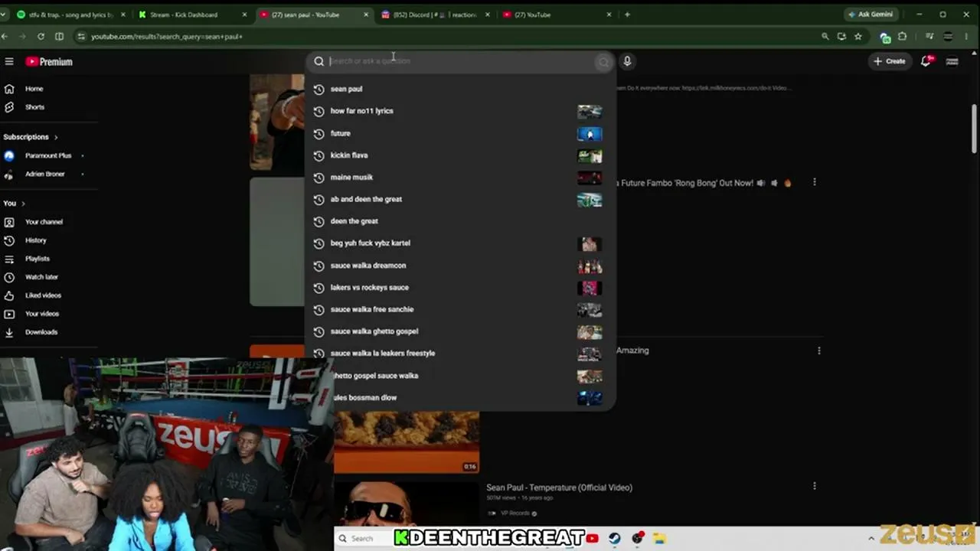The width and height of the screenshot is (980, 551).
Task: Open the media controls icon in Chrome toolbar
Action: [x=929, y=36]
